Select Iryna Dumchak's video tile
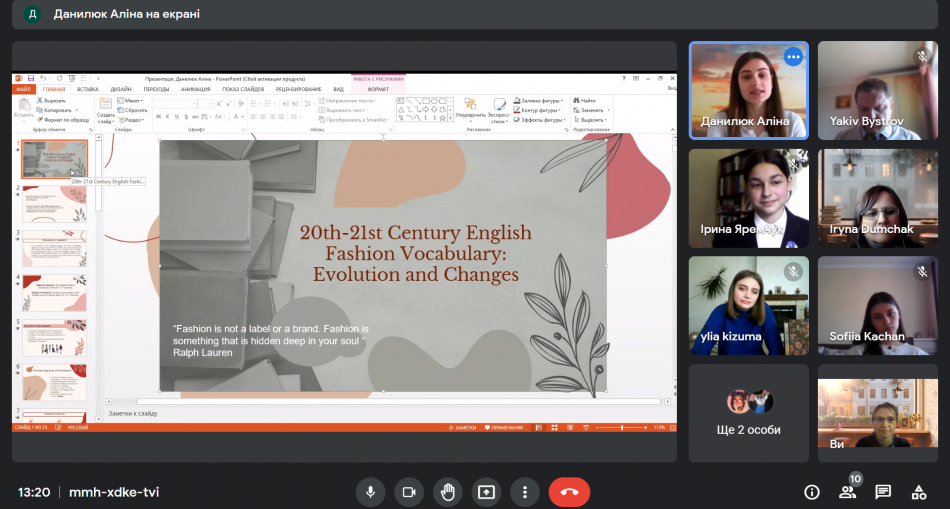 tap(877, 198)
